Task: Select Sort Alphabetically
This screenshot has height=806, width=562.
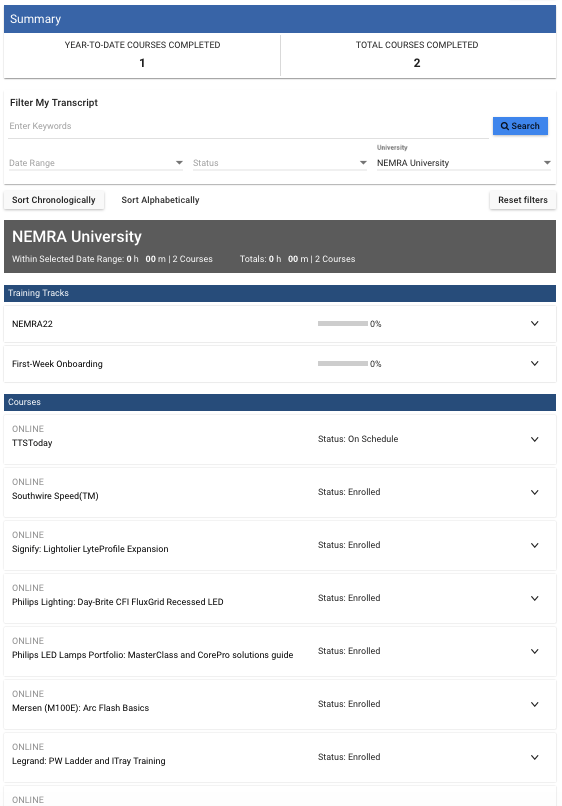Action: [x=160, y=200]
